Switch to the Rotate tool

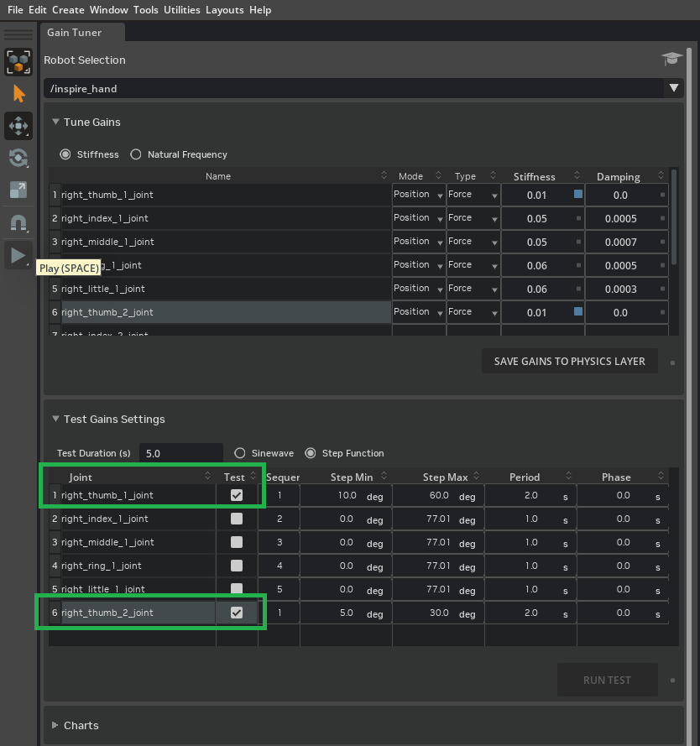[18, 158]
